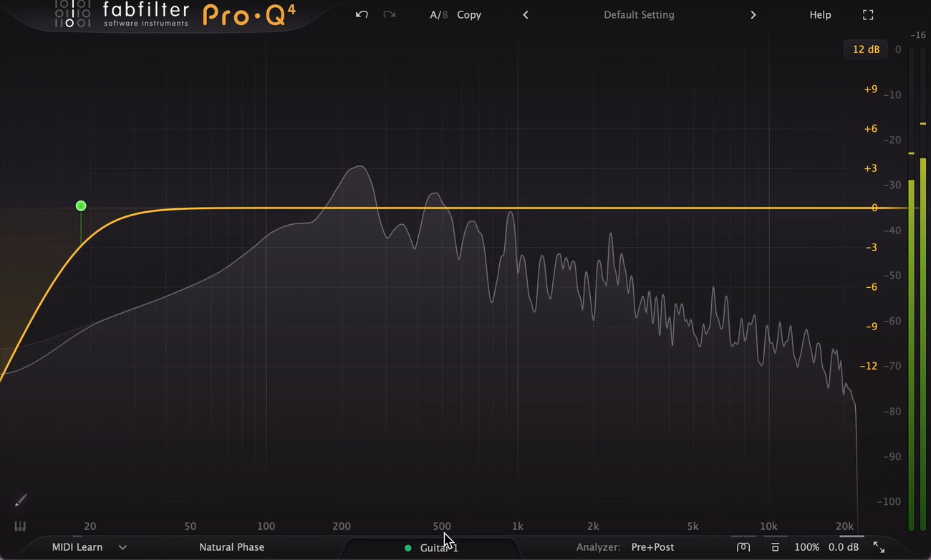Go to next preset arrow
Image resolution: width=931 pixels, height=560 pixels.
click(x=753, y=15)
